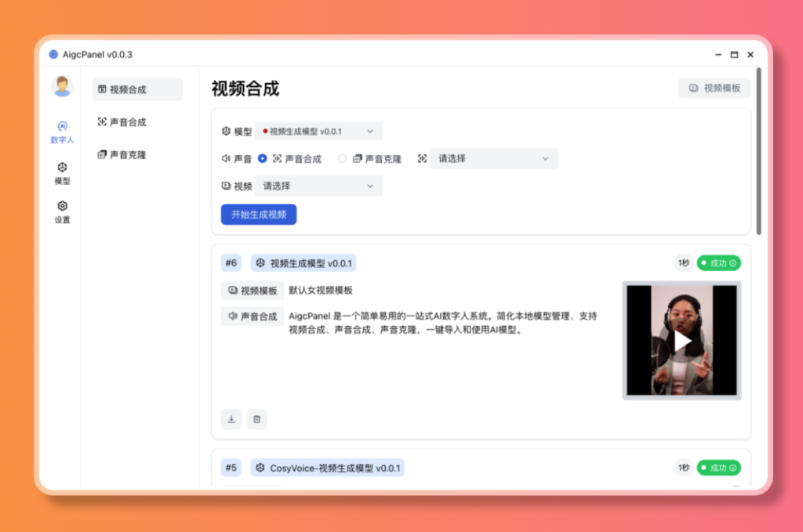The height and width of the screenshot is (532, 803).
Task: Click the speaker icon next to the 声音 label
Action: click(225, 158)
